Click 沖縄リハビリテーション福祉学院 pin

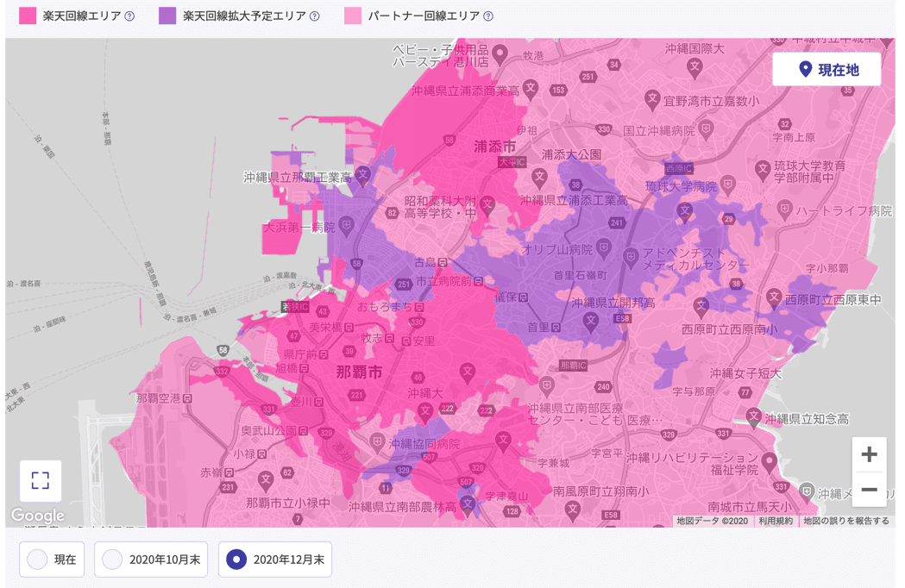(x=769, y=462)
